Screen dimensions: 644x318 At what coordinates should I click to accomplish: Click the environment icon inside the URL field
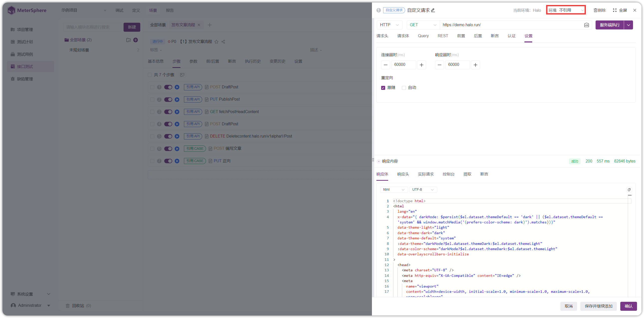coord(587,25)
